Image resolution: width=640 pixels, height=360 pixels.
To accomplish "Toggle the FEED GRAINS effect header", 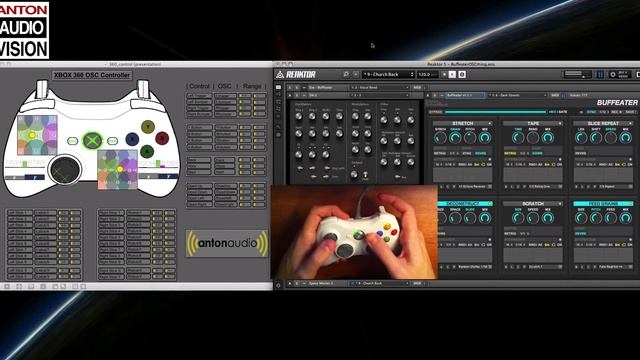I will (603, 203).
